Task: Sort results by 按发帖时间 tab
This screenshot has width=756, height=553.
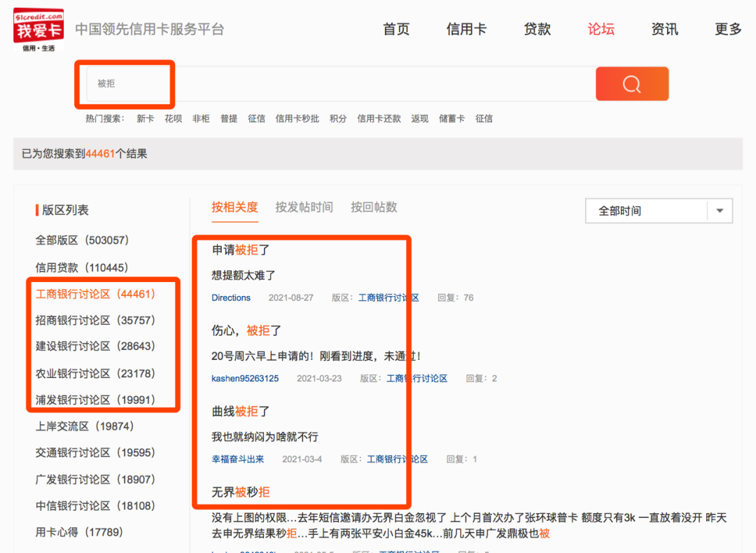Action: (304, 207)
